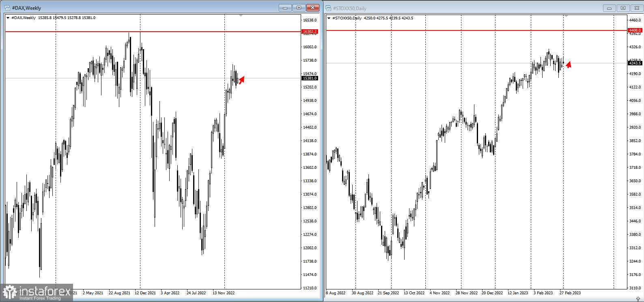
Task: Click the 3514.0 price scale label
Action: click(x=635, y=208)
